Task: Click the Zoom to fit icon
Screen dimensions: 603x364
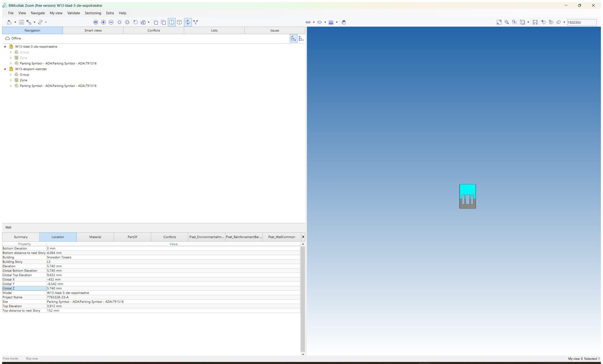Action: tap(499, 22)
